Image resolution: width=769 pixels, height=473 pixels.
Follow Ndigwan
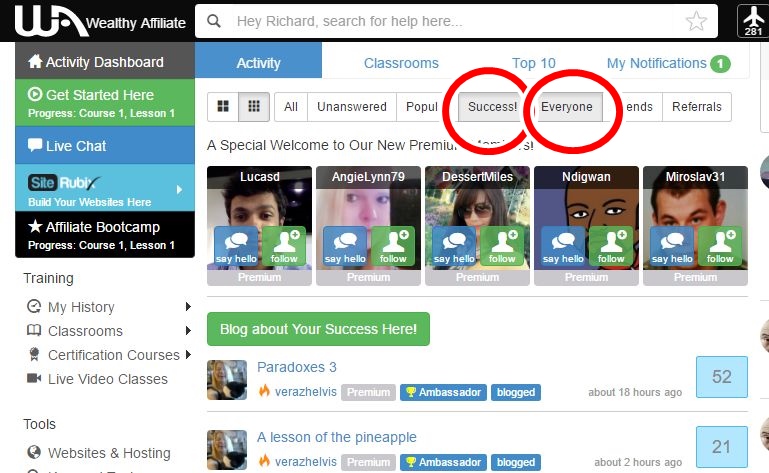point(611,246)
